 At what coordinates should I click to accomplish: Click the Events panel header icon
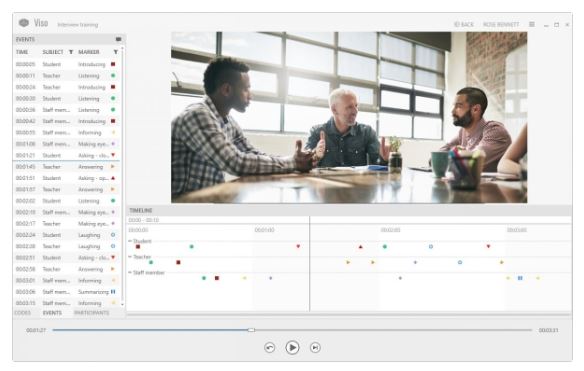(118, 39)
